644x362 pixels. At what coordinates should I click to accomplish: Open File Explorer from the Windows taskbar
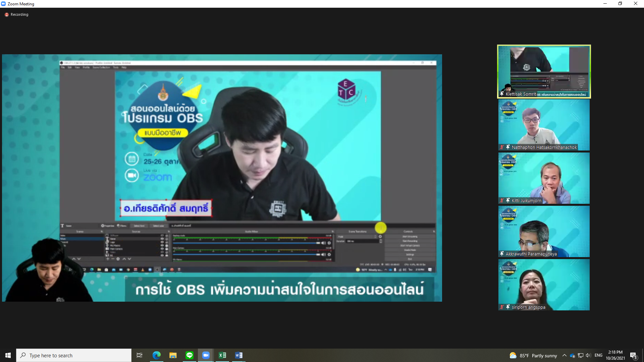coord(173,355)
